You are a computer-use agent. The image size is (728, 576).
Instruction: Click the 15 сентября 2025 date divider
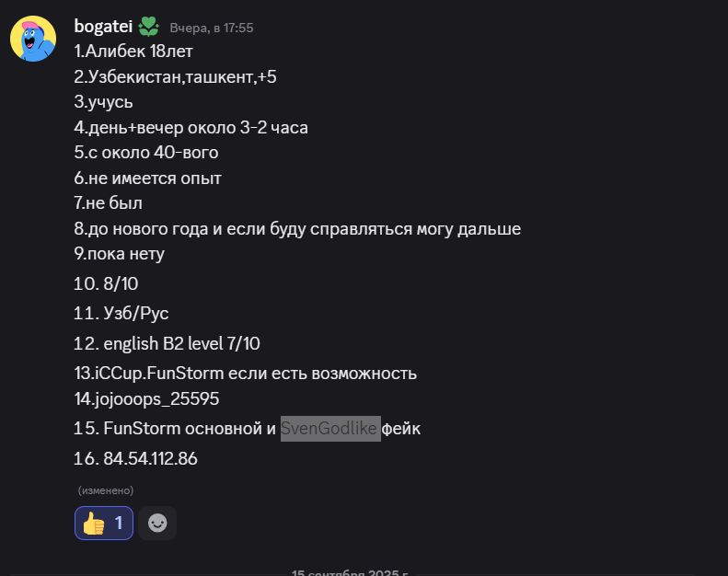pyautogui.click(x=350, y=572)
